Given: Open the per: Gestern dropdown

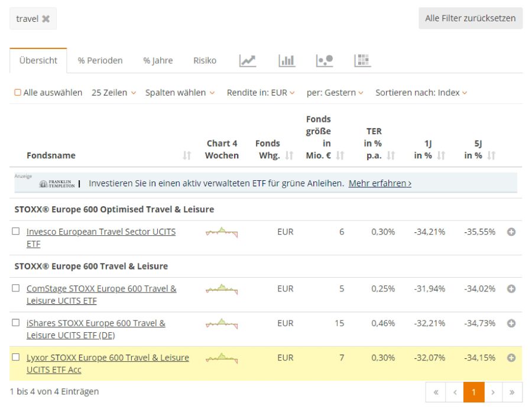Looking at the screenshot, I should (335, 93).
